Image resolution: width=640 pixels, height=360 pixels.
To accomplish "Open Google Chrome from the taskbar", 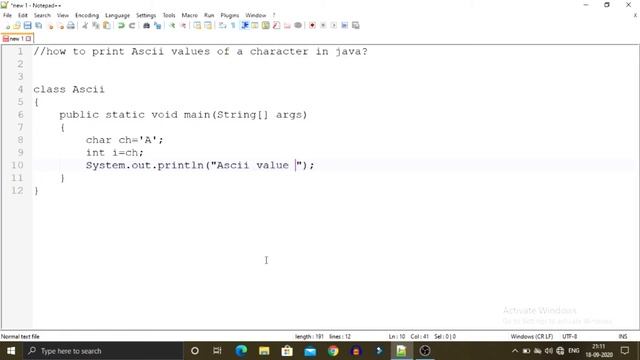I will pos(333,351).
